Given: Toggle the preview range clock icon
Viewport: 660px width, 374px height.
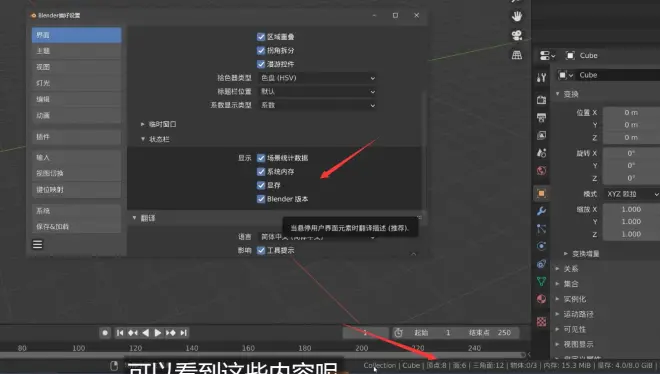Looking at the screenshot, I should [398, 333].
